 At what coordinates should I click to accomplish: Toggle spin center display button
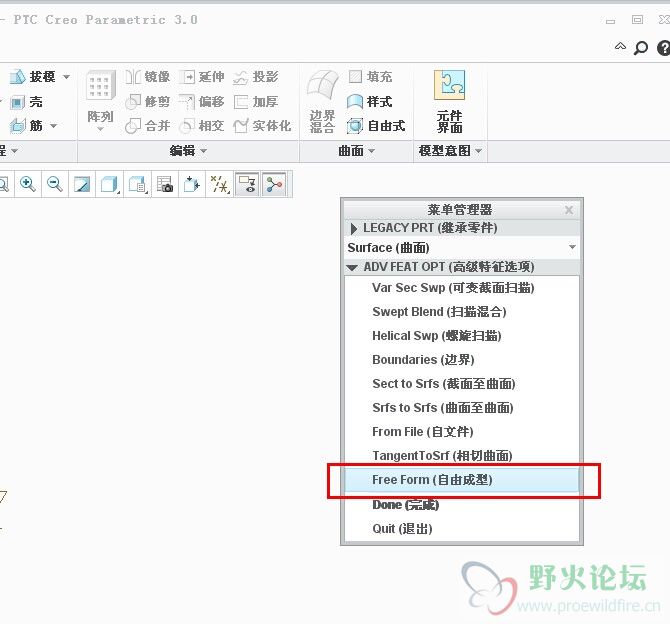(274, 184)
